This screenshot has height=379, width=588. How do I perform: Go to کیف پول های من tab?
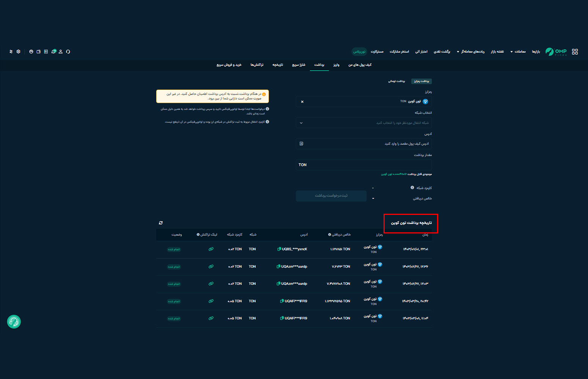coord(360,65)
